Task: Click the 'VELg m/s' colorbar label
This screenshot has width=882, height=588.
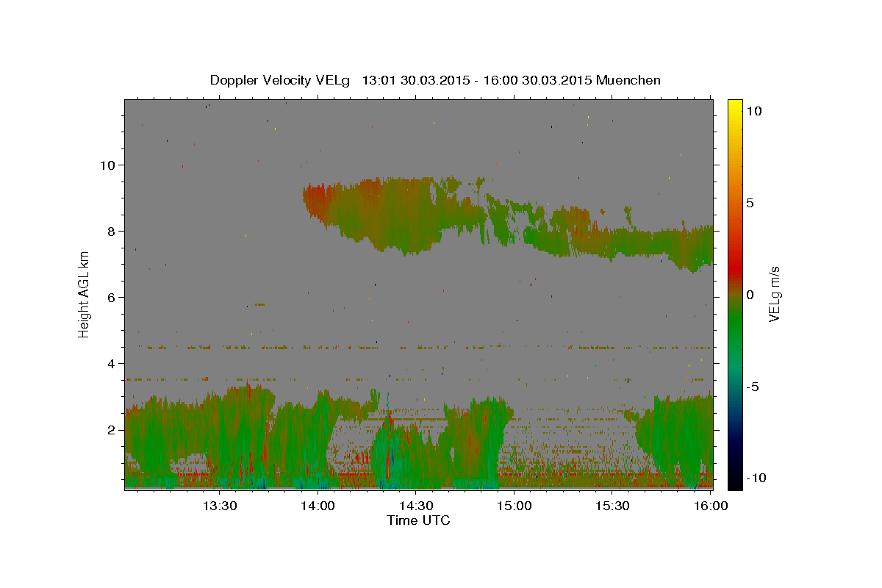Action: pos(774,295)
